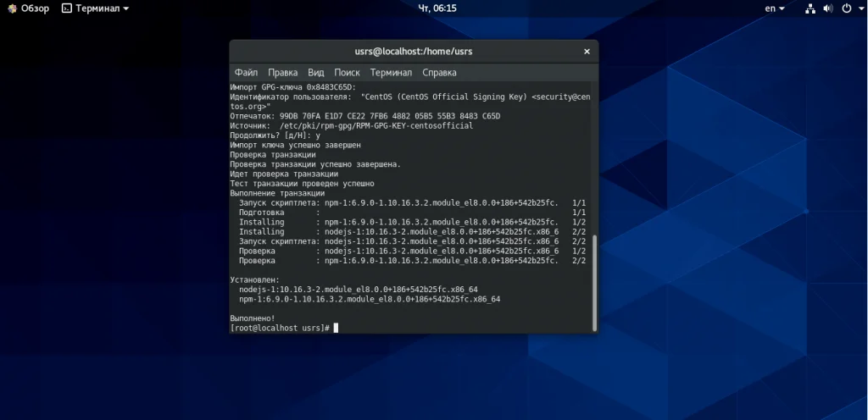Close the terminal window with the X button
The height and width of the screenshot is (420, 868).
click(587, 52)
